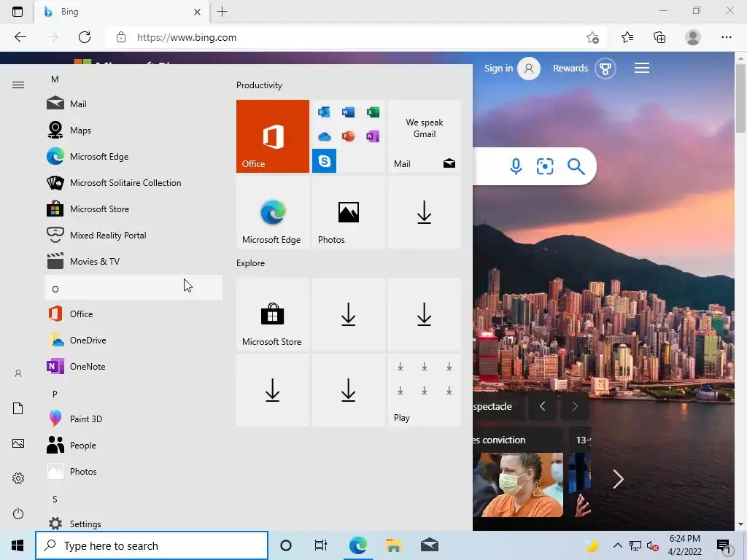This screenshot has height=560, width=747.
Task: Open Microsoft Store in the app list
Action: pos(133,209)
